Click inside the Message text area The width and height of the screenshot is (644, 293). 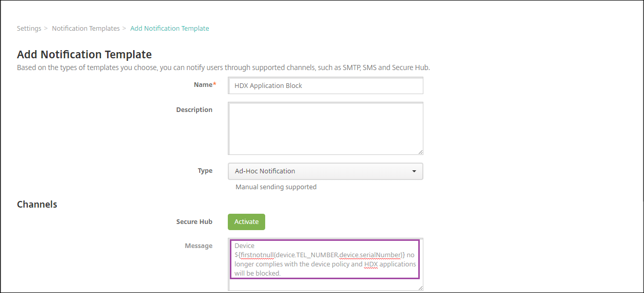[326, 264]
